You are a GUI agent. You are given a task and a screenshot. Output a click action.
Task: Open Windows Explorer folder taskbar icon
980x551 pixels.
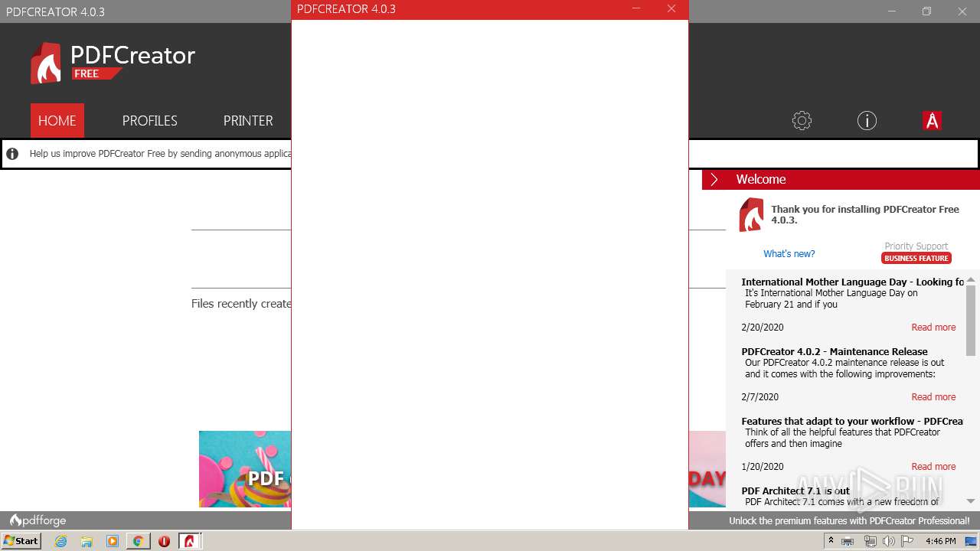tap(87, 541)
